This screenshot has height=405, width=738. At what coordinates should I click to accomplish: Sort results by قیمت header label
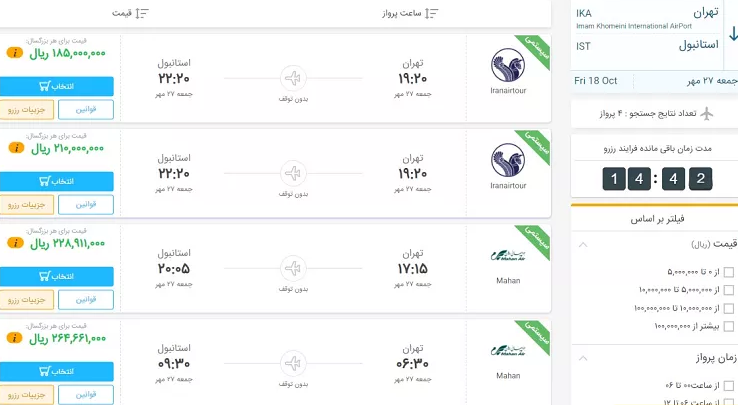pyautogui.click(x=122, y=13)
